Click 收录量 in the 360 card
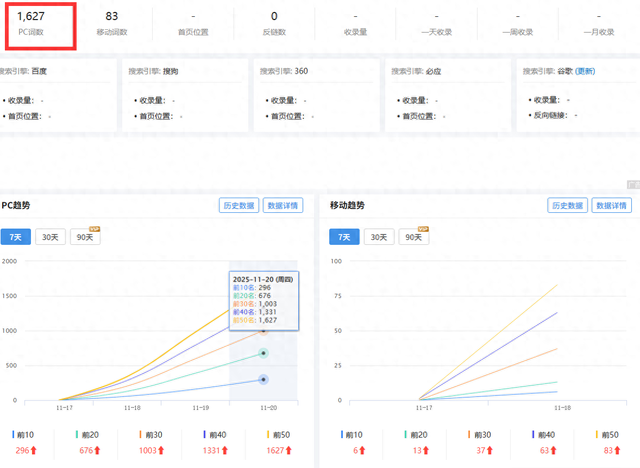This screenshot has width=640, height=468. click(x=284, y=100)
